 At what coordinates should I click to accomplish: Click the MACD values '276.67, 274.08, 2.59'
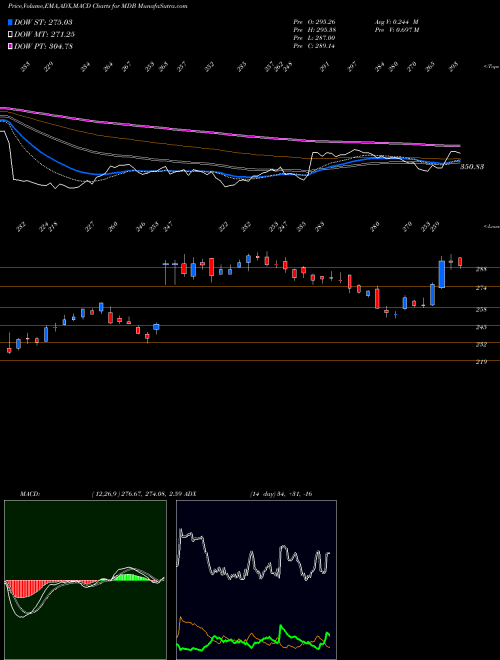(151, 494)
